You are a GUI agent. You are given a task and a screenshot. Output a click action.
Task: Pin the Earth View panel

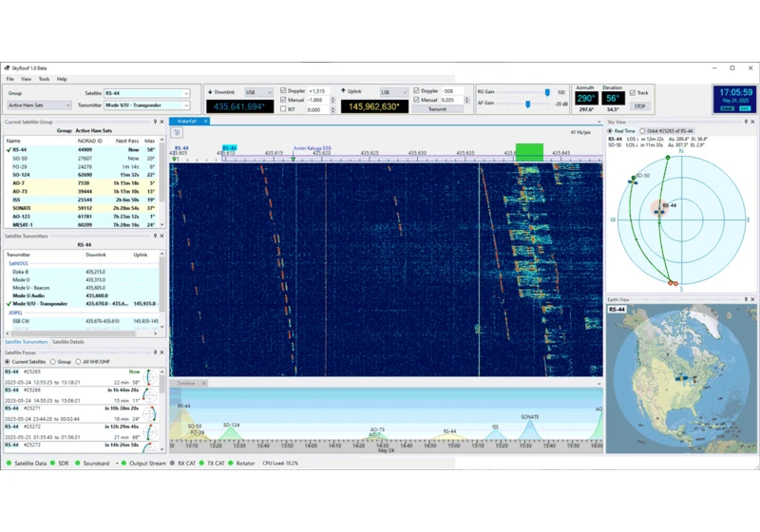coord(746,299)
